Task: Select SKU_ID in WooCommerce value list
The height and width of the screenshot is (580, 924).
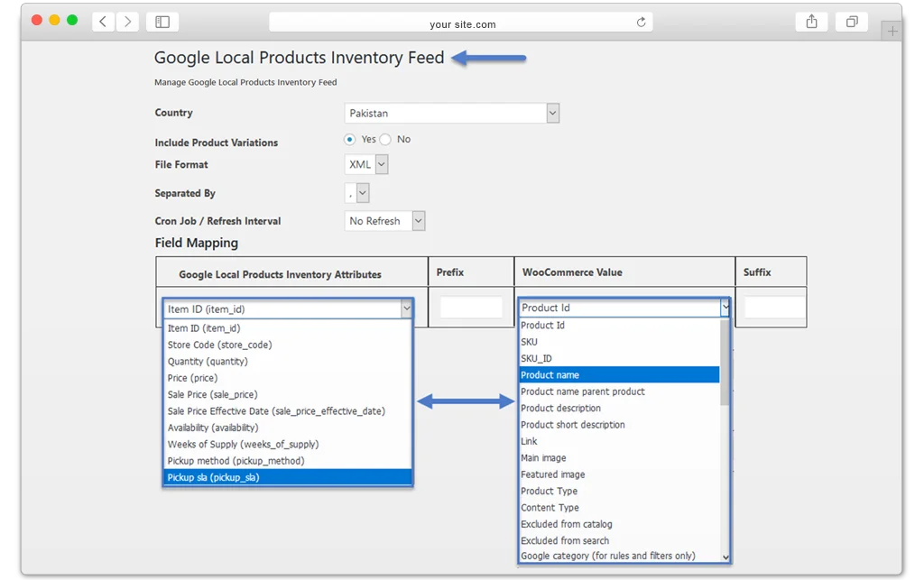Action: [619, 358]
